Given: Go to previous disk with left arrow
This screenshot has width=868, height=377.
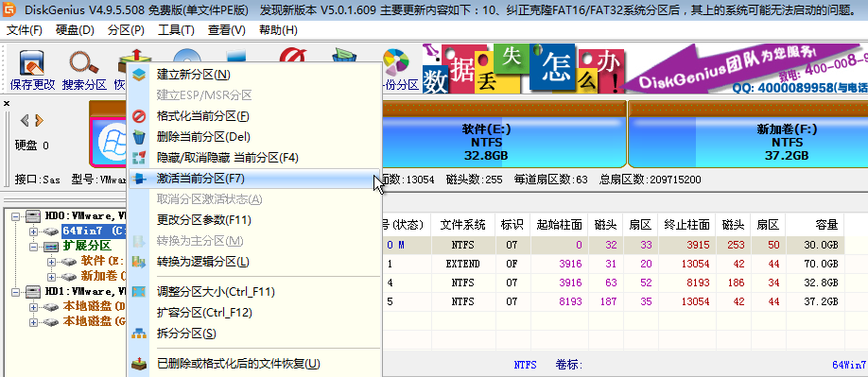Looking at the screenshot, I should click(25, 121).
